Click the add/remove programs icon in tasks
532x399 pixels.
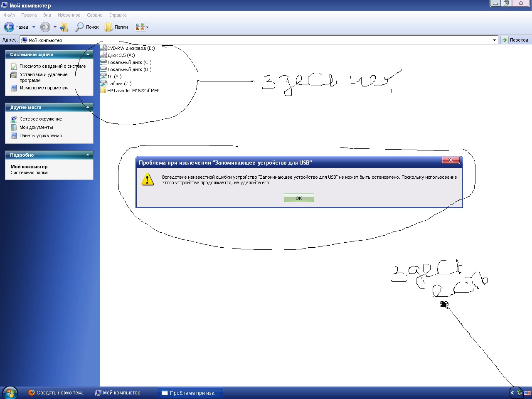pyautogui.click(x=14, y=75)
